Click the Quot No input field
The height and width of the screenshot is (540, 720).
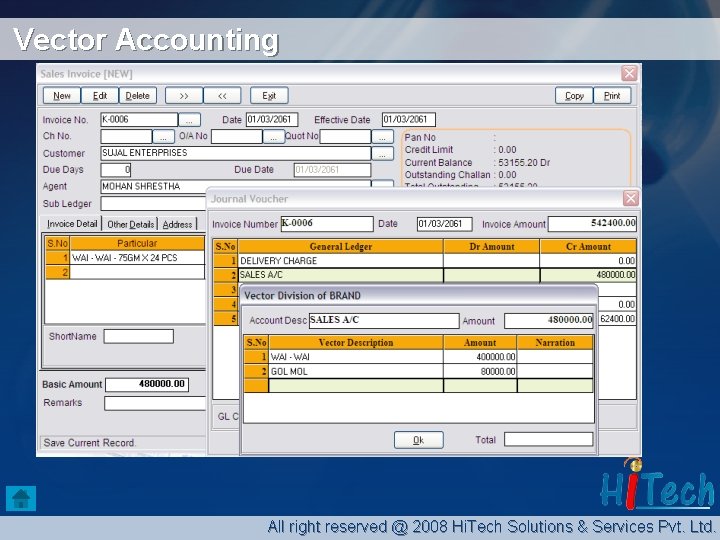coord(345,136)
